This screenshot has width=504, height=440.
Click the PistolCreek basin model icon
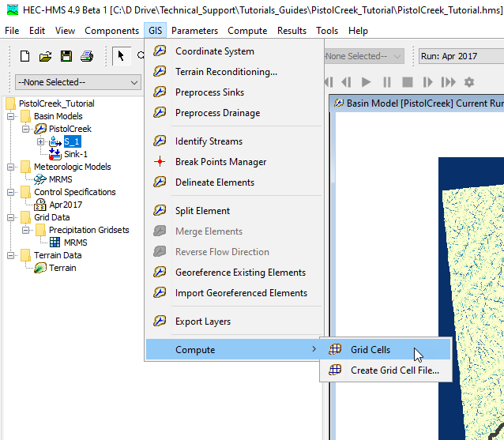(40, 129)
